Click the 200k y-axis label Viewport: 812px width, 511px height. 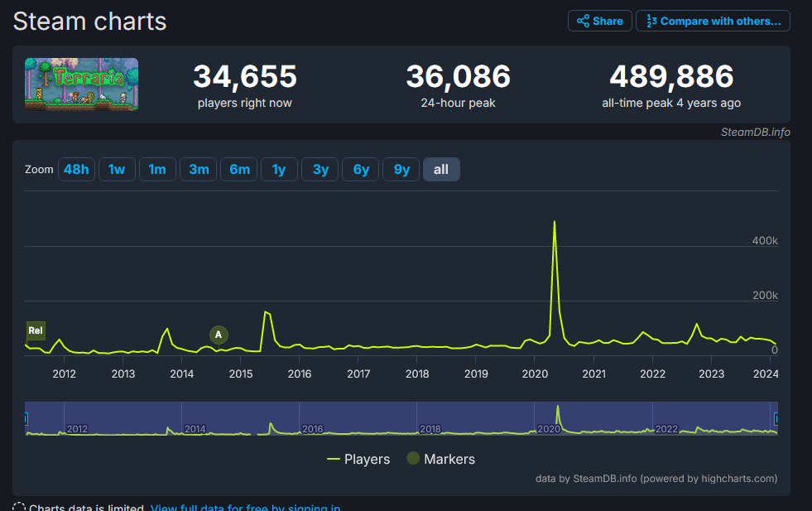click(x=765, y=295)
